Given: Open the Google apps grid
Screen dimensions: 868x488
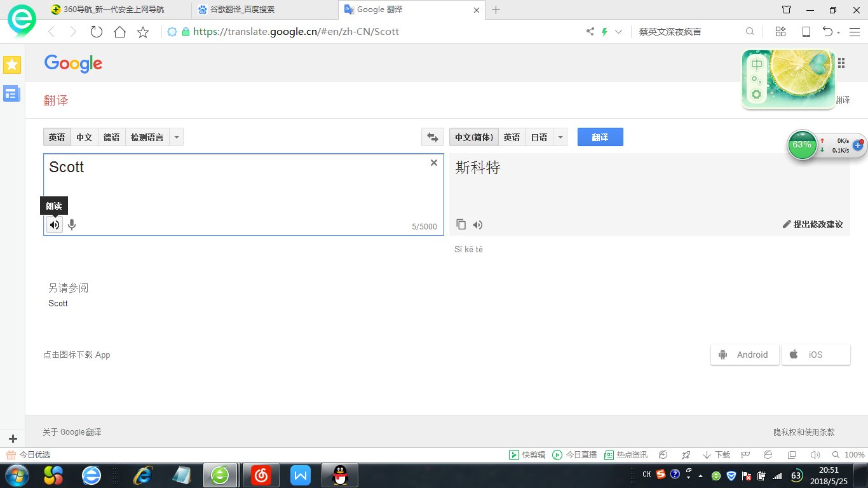Looking at the screenshot, I should coord(841,62).
